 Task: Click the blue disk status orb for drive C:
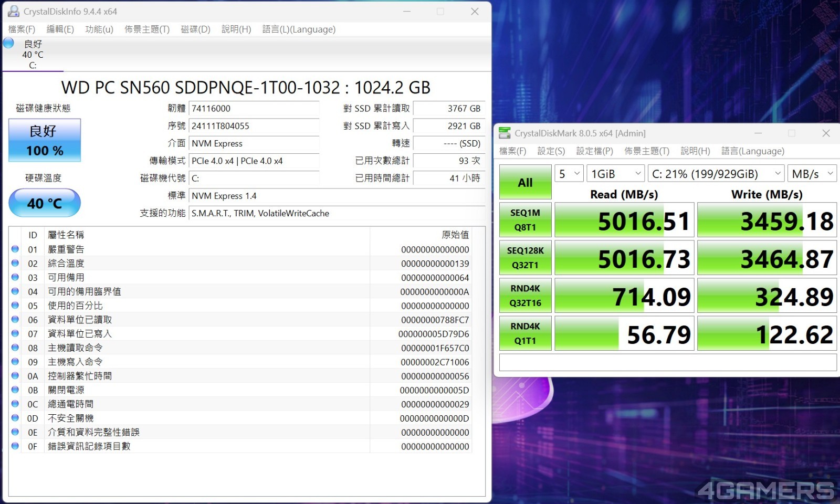(8, 43)
